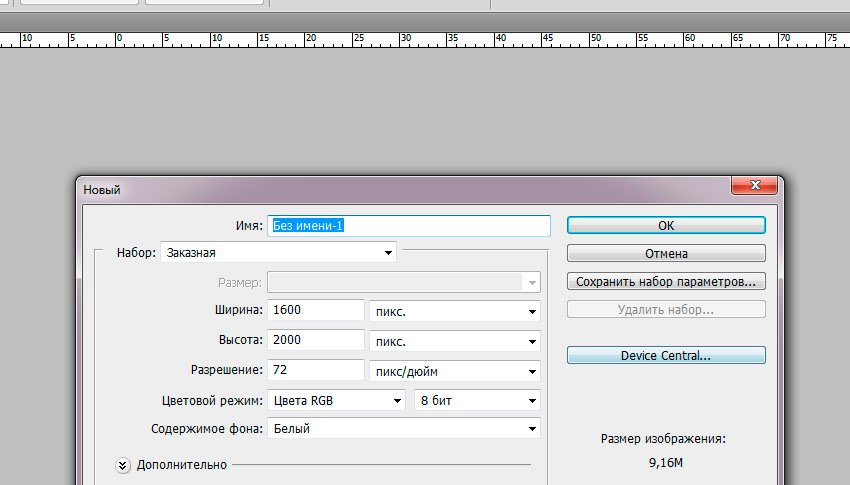
Task: Click the Разрешение value field showing 72
Action: click(x=315, y=370)
